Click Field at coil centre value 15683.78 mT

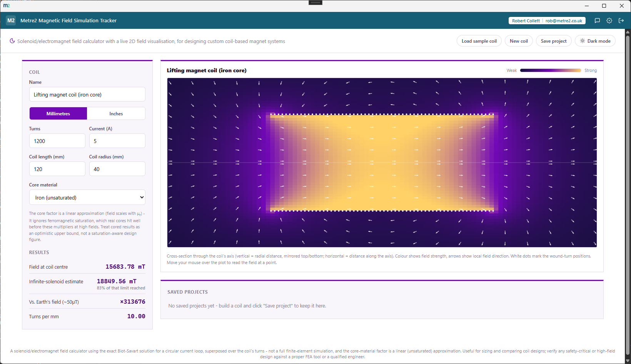point(125,267)
